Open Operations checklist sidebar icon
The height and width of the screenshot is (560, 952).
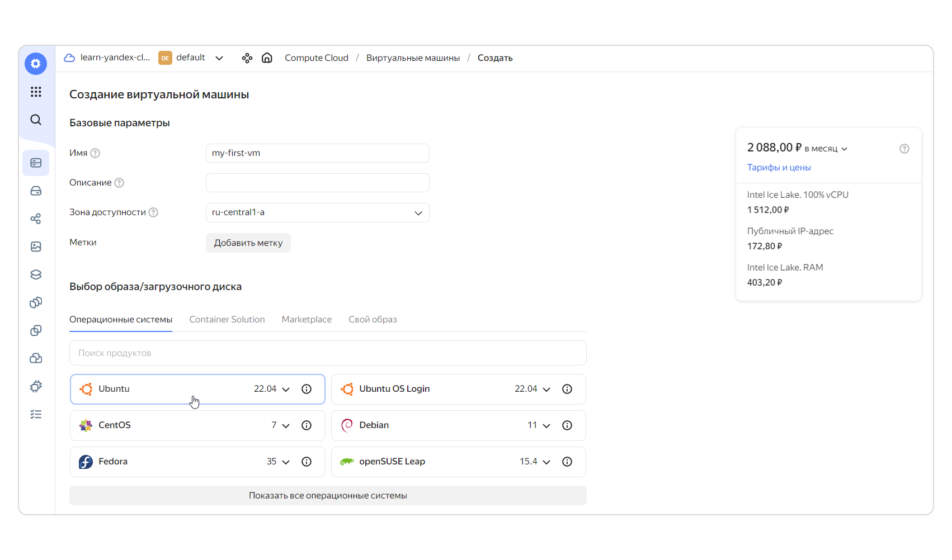(x=36, y=414)
